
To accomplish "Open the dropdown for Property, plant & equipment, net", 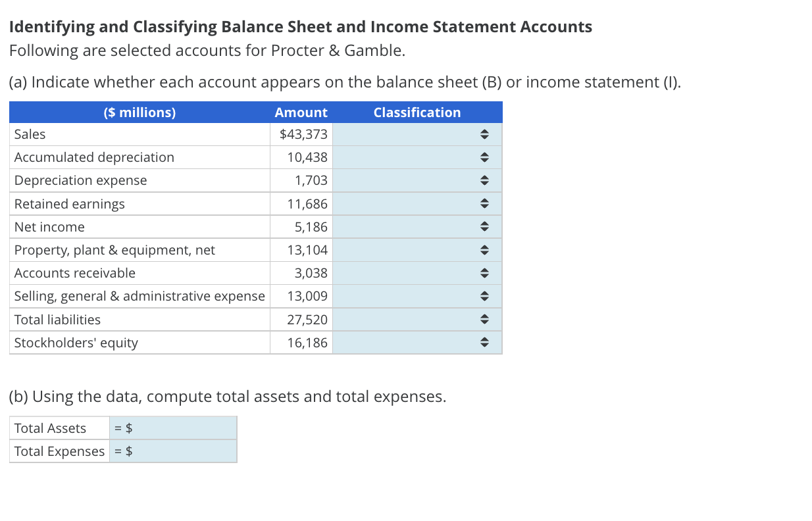I will [484, 250].
